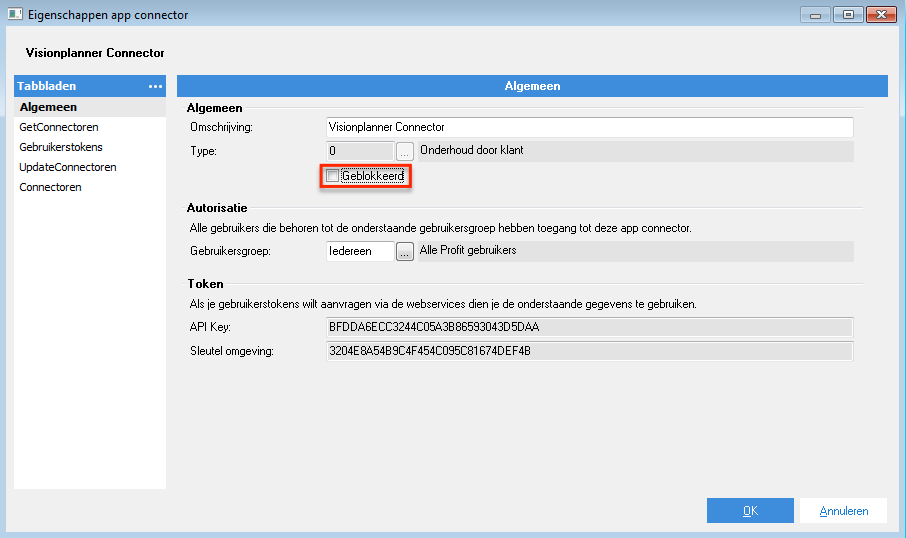
Task: Close the Eigenschappen app connector window
Action: (x=881, y=14)
